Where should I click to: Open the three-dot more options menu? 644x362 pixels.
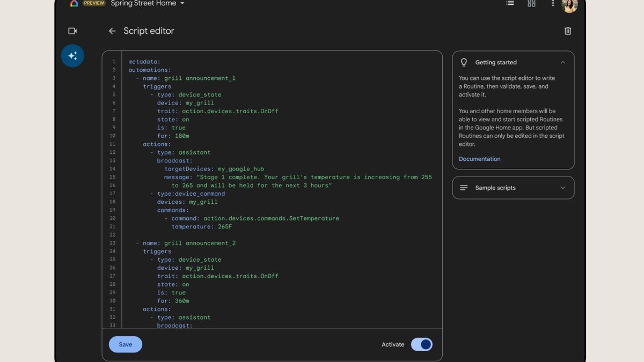pyautogui.click(x=553, y=3)
